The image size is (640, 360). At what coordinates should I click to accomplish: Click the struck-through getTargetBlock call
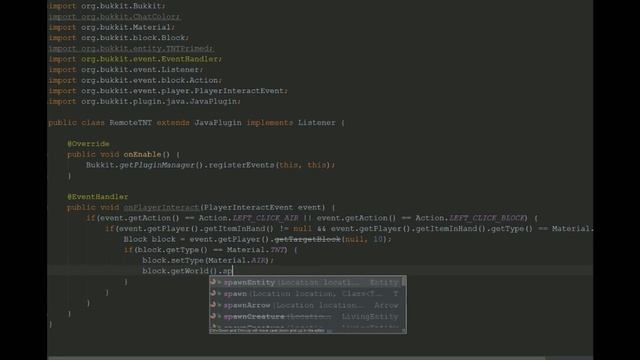pos(308,239)
